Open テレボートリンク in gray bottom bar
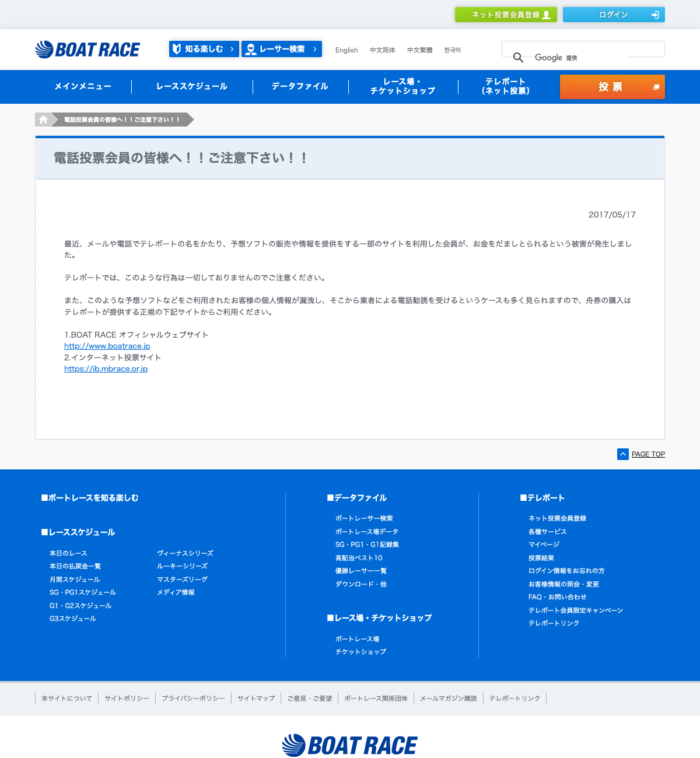Image resolution: width=700 pixels, height=758 pixels. pyautogui.click(x=514, y=699)
